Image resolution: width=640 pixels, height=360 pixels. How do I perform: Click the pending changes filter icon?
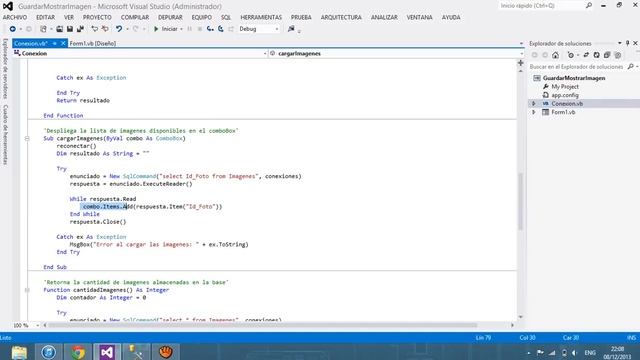click(571, 55)
